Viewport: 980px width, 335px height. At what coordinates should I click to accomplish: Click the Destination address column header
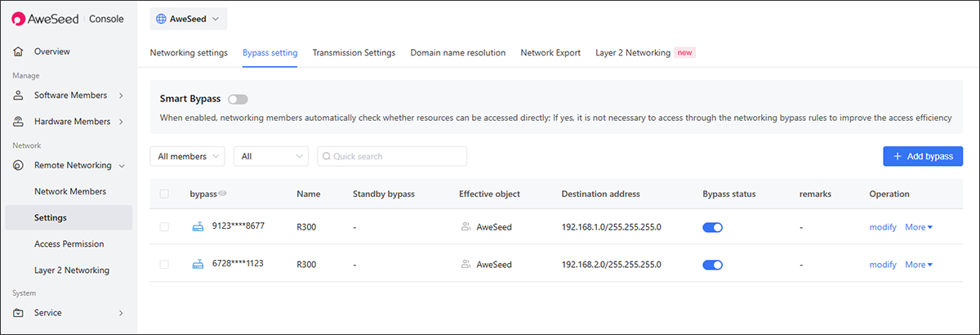(x=600, y=194)
